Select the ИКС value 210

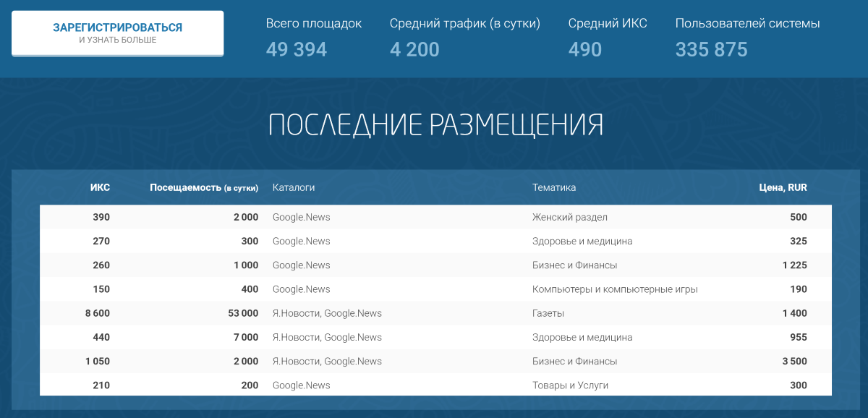(101, 385)
